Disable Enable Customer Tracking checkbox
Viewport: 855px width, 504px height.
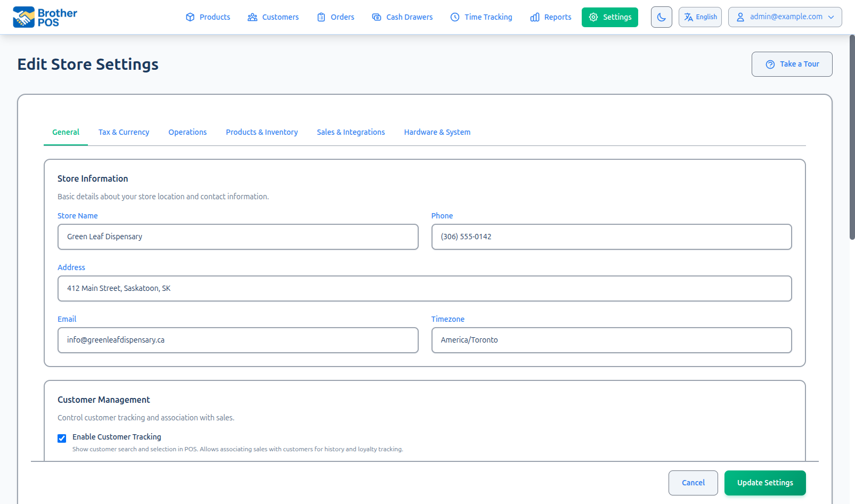tap(62, 438)
